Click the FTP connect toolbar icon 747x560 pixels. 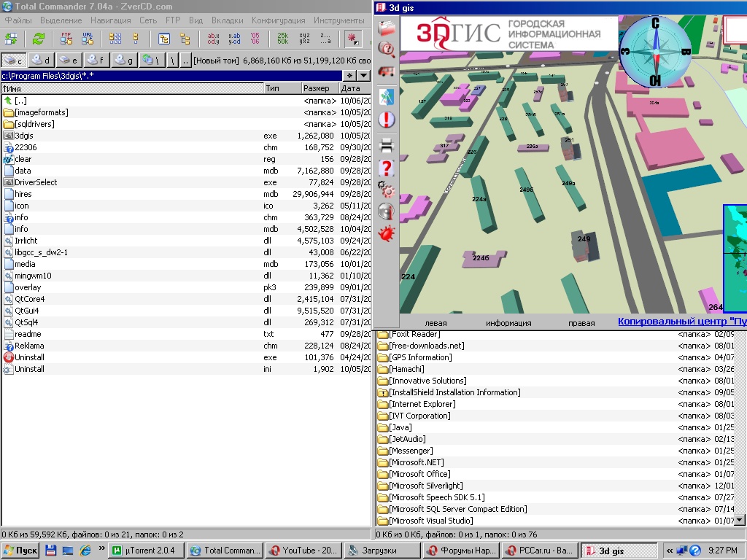(x=66, y=39)
